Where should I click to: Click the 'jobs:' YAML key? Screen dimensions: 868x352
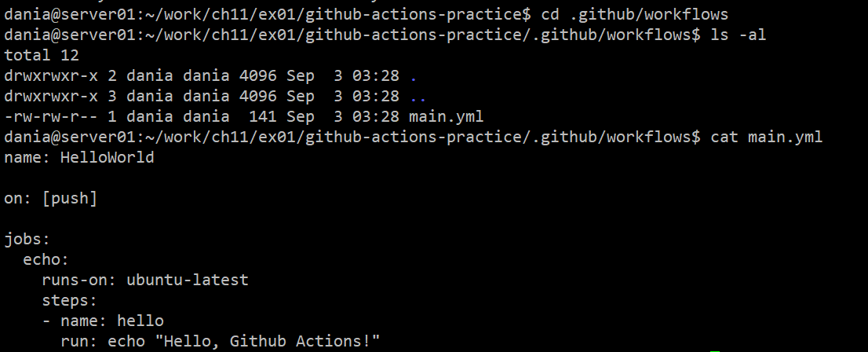(x=27, y=239)
